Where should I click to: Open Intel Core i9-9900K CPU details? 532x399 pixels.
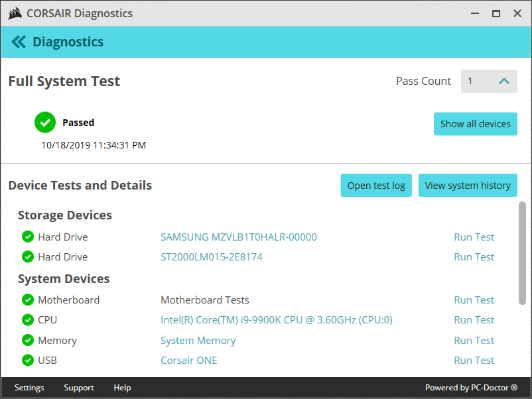coord(277,320)
